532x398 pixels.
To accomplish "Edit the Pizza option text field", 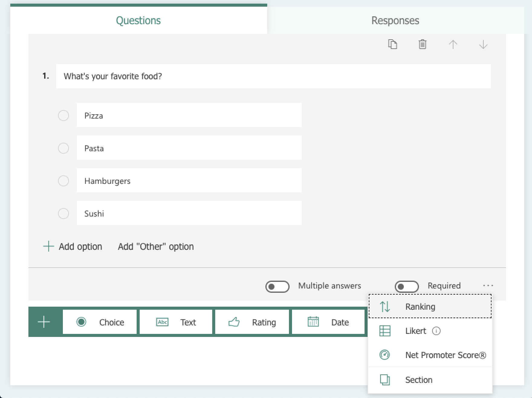I will [x=189, y=115].
